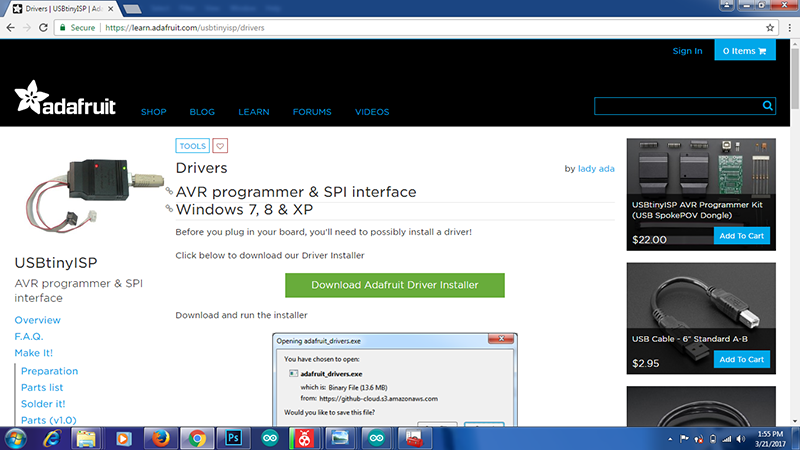This screenshot has width=800, height=450.
Task: Go back with the browser back arrow
Action: [11, 28]
